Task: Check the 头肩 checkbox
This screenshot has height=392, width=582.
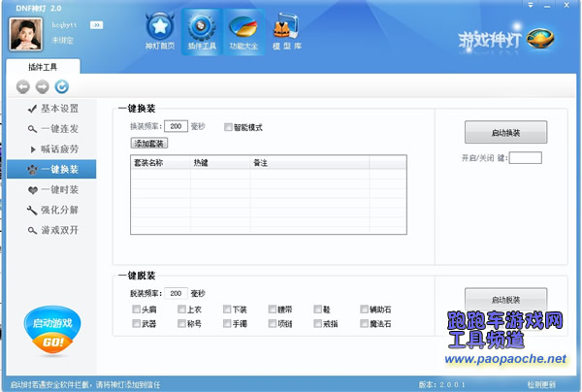Action: tap(136, 309)
